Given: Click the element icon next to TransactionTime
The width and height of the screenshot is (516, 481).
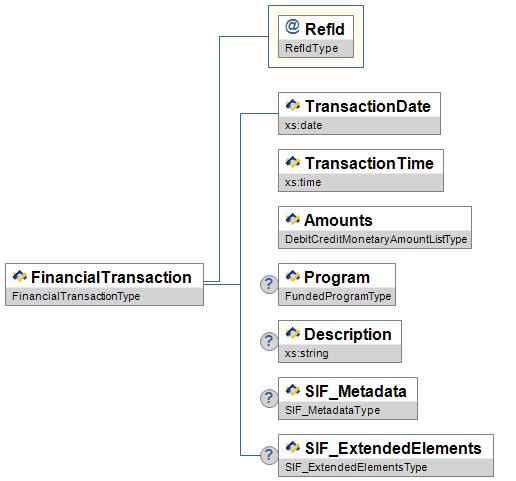Looking at the screenshot, I should click(292, 162).
